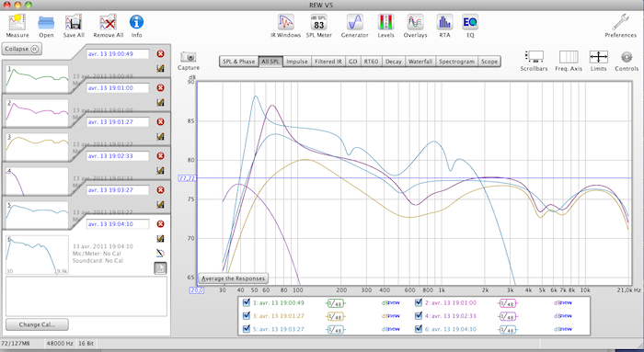Uncheck trace 2: avr. 13 19:01:00
Screen dimensions: 644x352
(x=419, y=302)
